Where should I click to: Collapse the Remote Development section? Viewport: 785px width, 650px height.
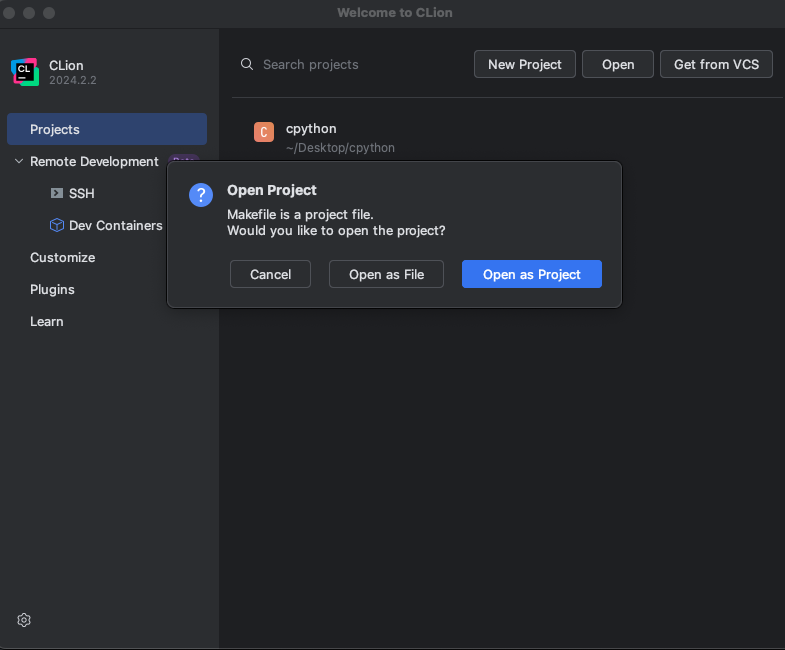tap(18, 161)
